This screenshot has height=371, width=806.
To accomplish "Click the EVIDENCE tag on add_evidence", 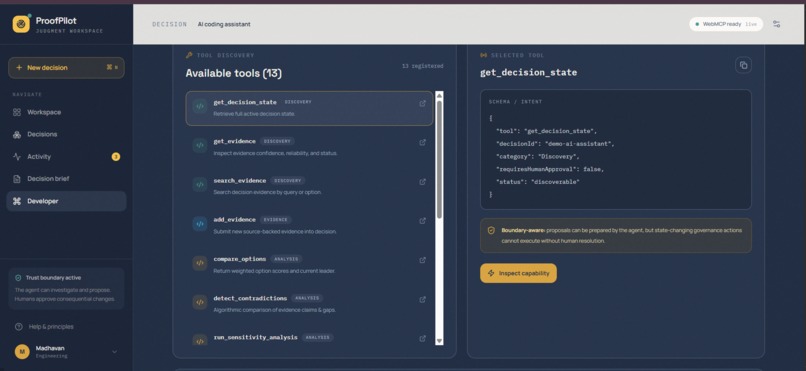I will [x=276, y=219].
